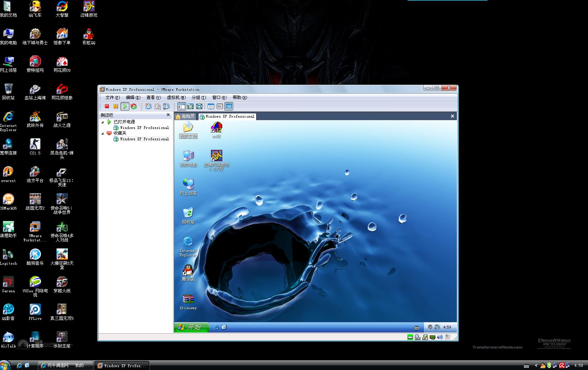This screenshot has width=588, height=370.
Task: Select the guest 回收站 recycle bin
Action: [188, 216]
